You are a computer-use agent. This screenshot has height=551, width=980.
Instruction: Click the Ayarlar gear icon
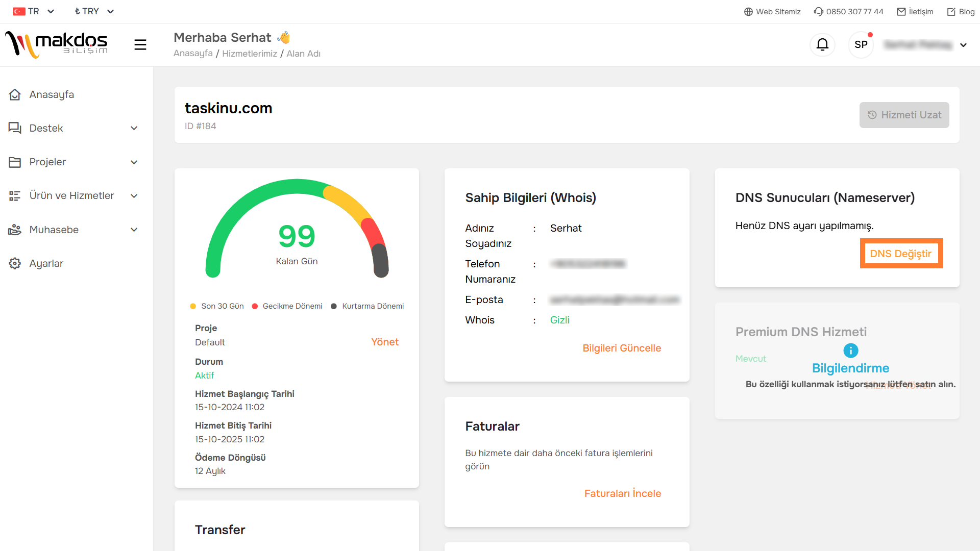15,263
